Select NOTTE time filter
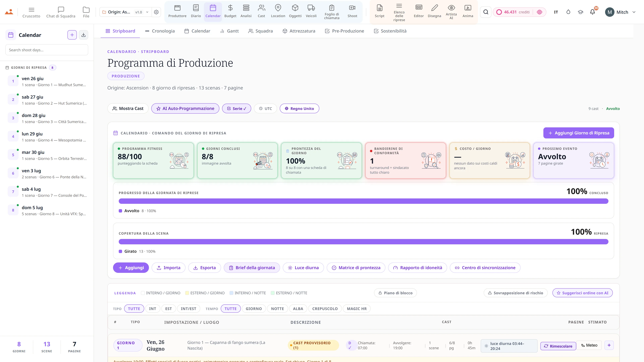The width and height of the screenshot is (644, 362). 278,309
